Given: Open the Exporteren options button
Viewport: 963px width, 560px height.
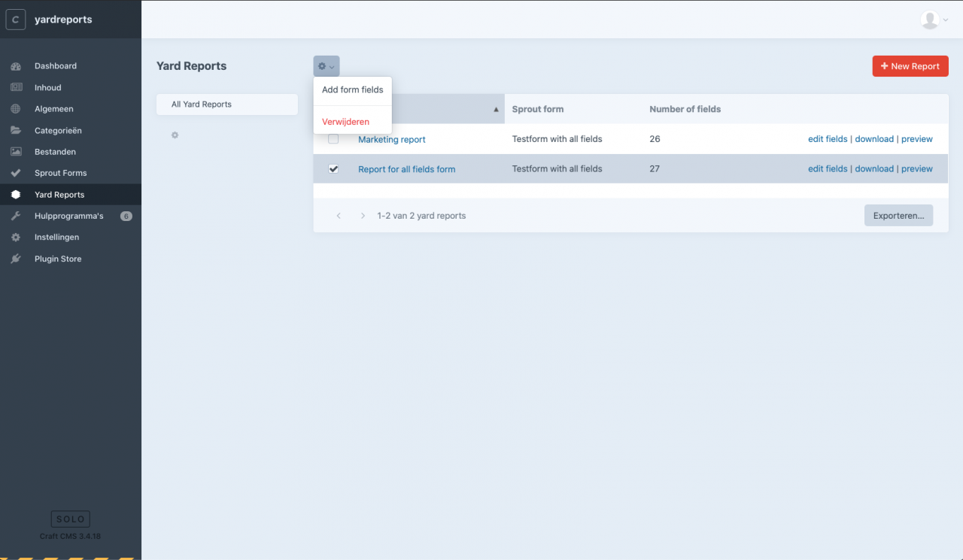Looking at the screenshot, I should (899, 216).
